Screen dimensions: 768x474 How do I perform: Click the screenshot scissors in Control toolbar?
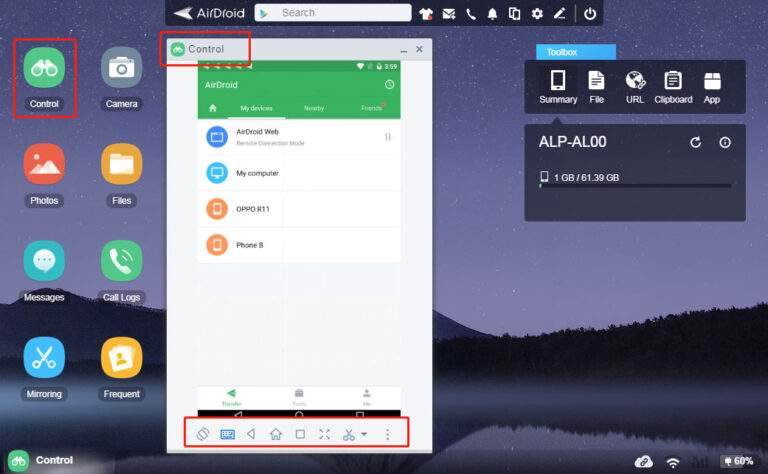pyautogui.click(x=349, y=434)
